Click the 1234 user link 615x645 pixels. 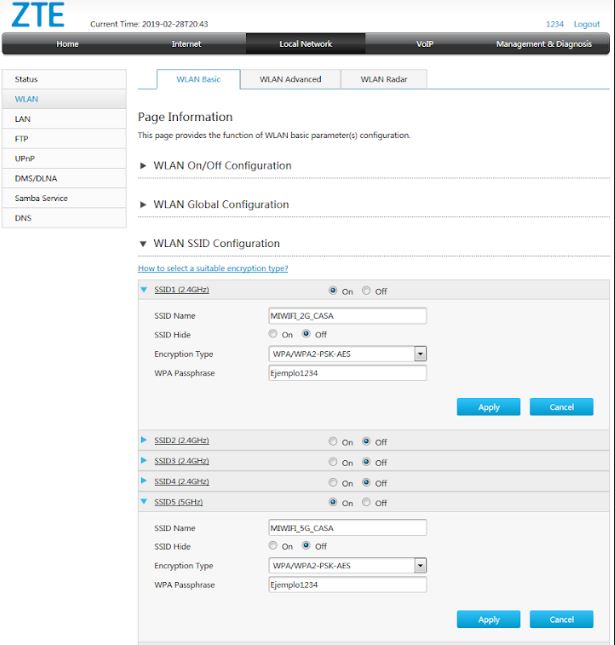coord(555,24)
